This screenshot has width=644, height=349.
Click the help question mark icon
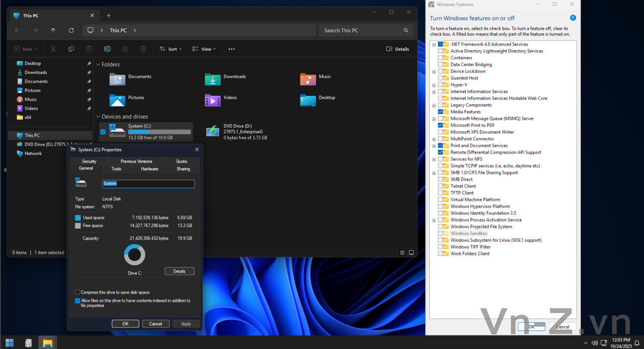click(x=573, y=18)
